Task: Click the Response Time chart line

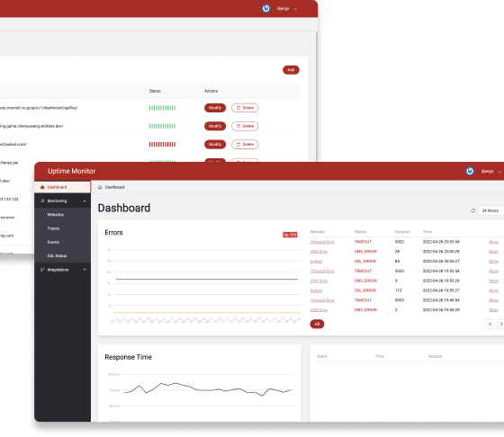Action: click(208, 389)
